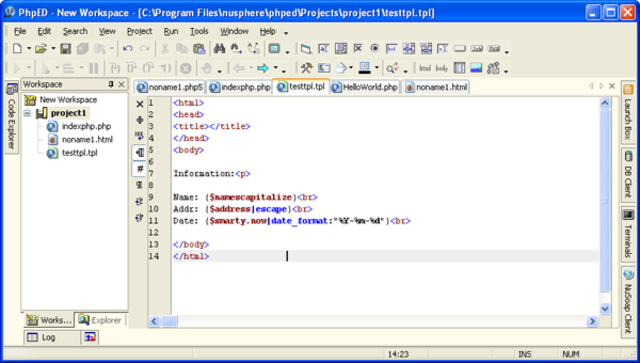
Task: Open forward navigation history dropdown arrow
Action: [276, 68]
